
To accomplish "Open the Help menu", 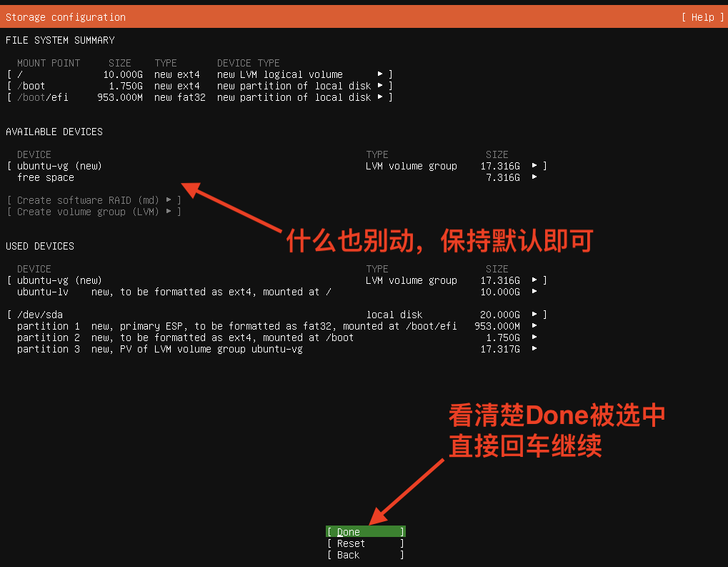I will point(702,17).
